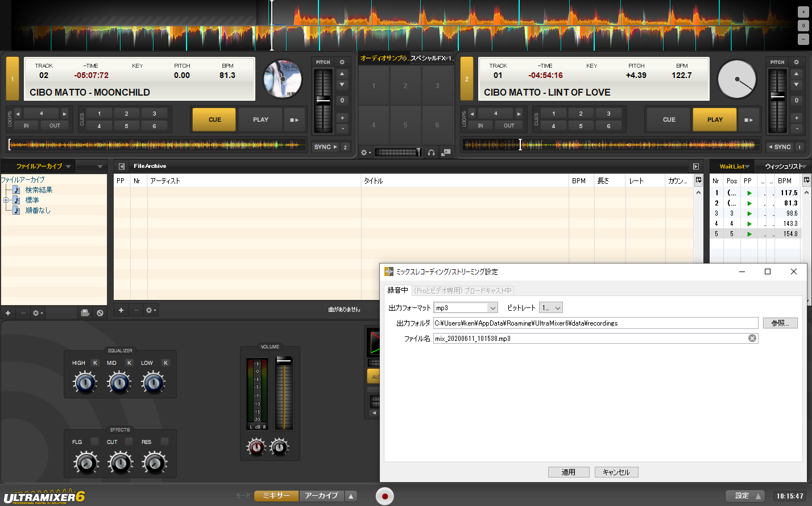Viewport: 812px width, 506px height.
Task: Reset deck 1 pitch to zero
Action: [x=342, y=100]
